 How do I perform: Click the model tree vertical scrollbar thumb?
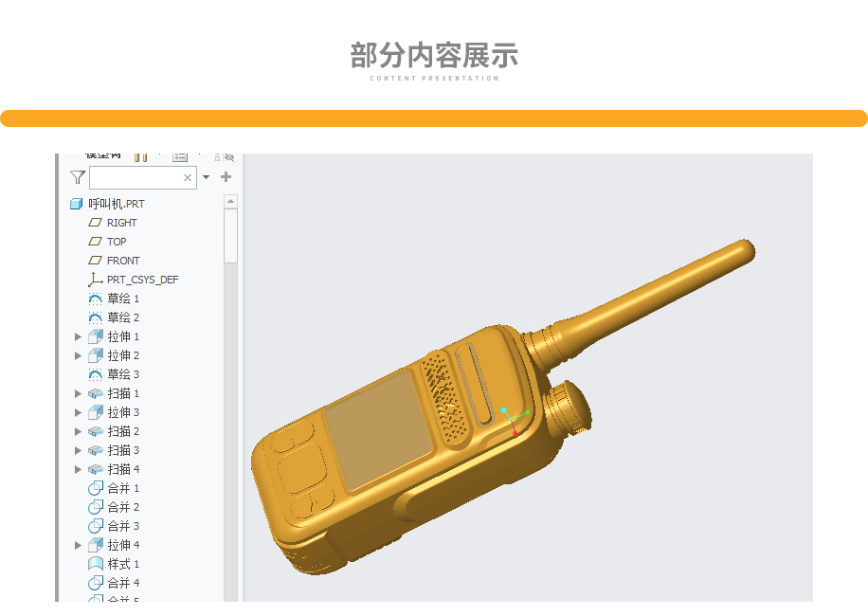click(231, 236)
